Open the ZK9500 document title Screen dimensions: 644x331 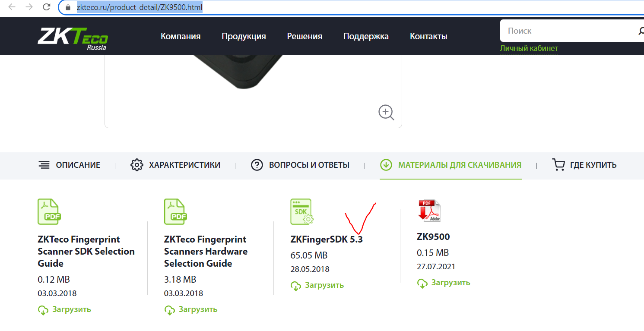433,236
